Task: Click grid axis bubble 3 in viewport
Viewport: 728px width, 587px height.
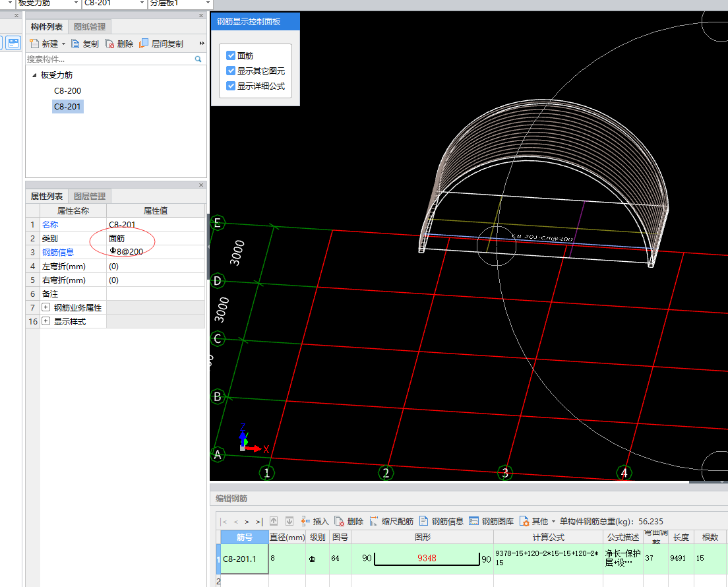Action: (505, 473)
